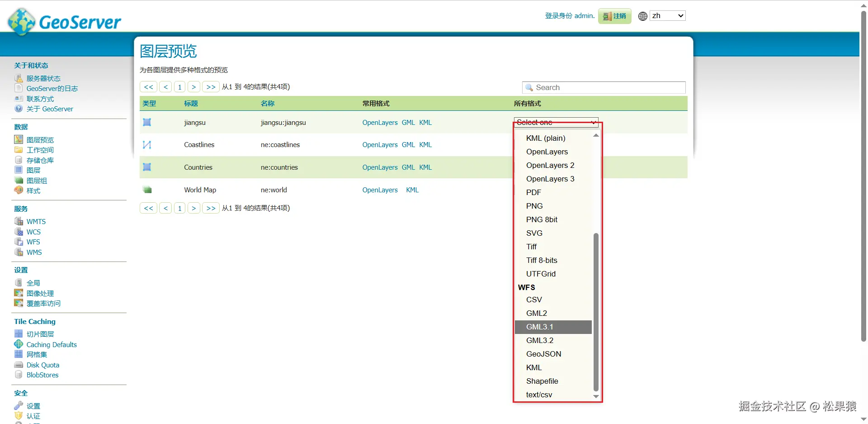Choose SVG output format
This screenshot has height=424, width=868.
(x=534, y=233)
